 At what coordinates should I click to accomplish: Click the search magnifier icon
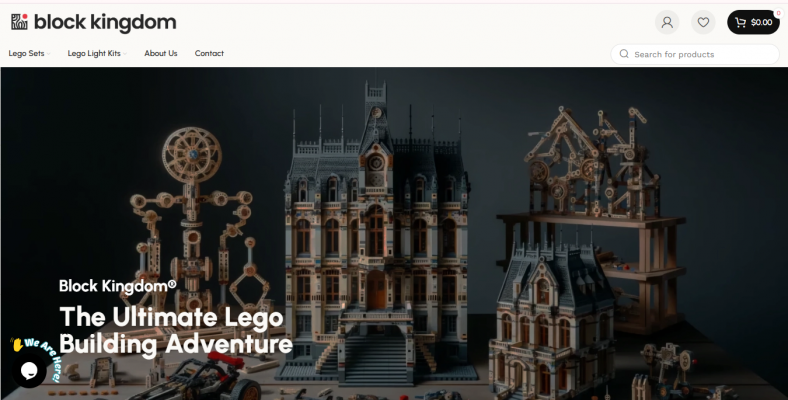pos(624,54)
